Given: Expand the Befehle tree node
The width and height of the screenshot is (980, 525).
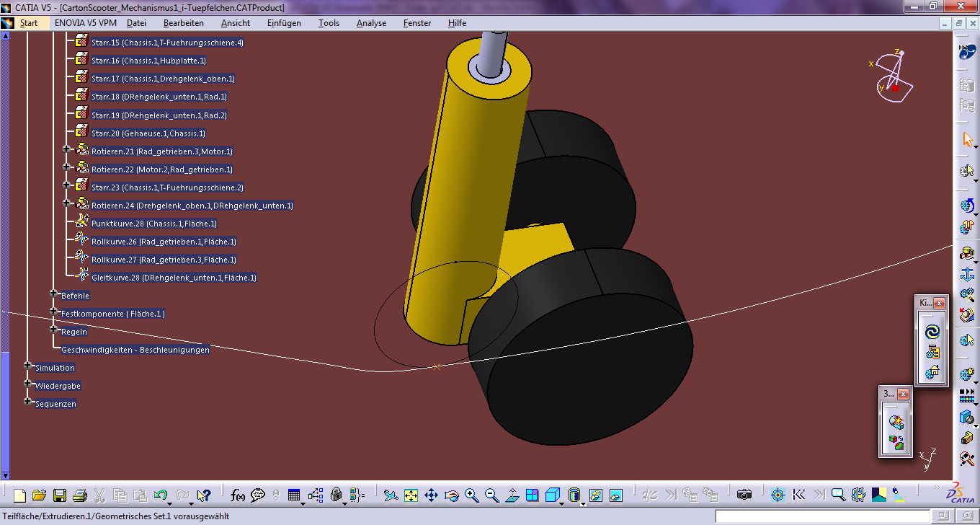Looking at the screenshot, I should (53, 293).
